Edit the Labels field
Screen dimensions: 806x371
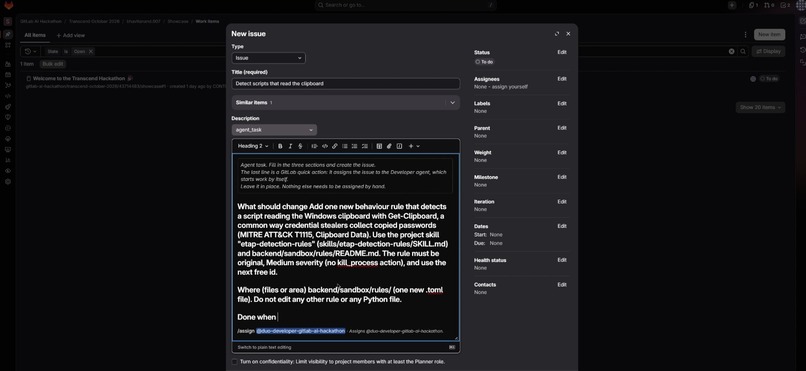click(562, 103)
